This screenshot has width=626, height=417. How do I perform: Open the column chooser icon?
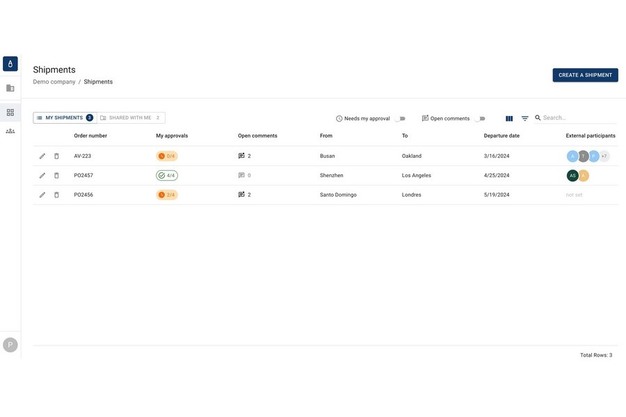(x=509, y=119)
